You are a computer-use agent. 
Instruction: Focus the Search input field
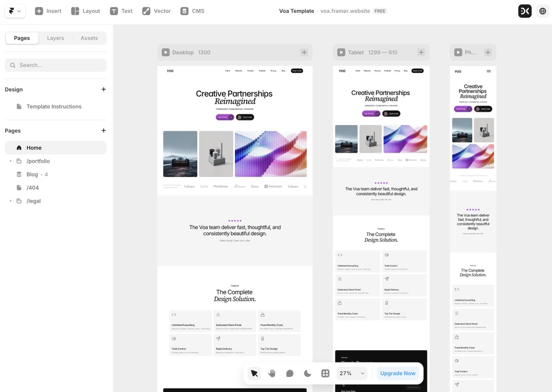pyautogui.click(x=56, y=65)
